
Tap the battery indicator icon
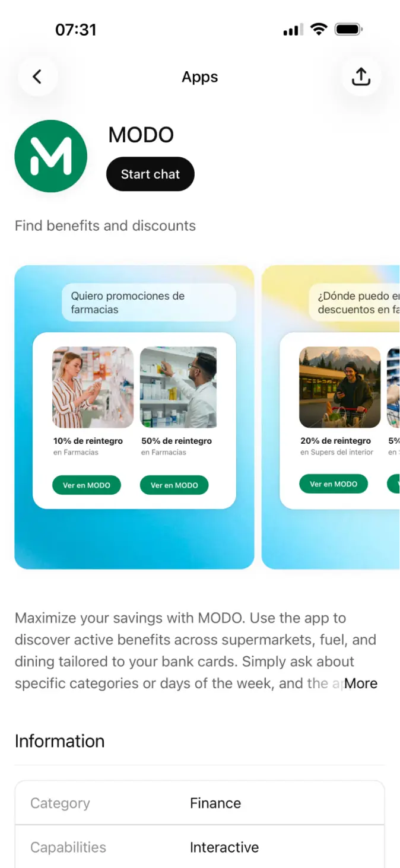pos(348,29)
